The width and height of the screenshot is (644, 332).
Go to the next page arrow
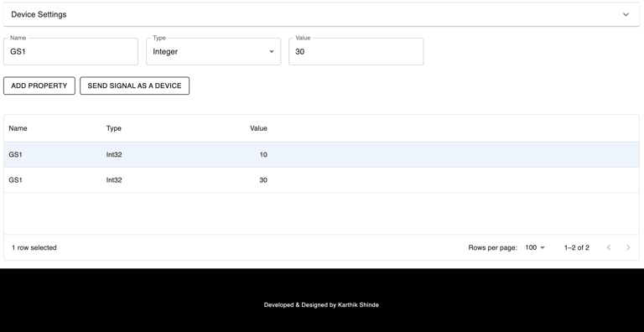click(x=628, y=247)
